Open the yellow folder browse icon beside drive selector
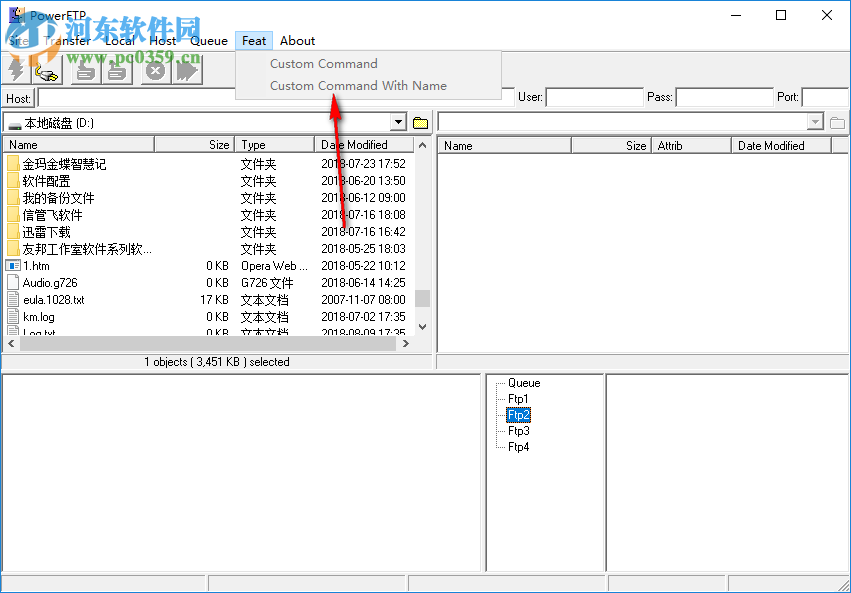 [x=420, y=121]
